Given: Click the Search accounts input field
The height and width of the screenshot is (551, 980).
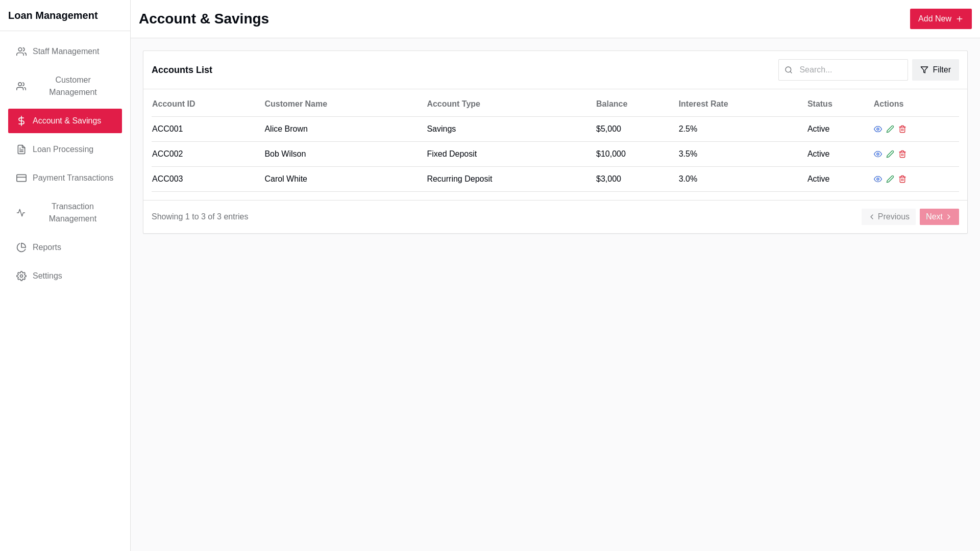Looking at the screenshot, I should point(850,70).
